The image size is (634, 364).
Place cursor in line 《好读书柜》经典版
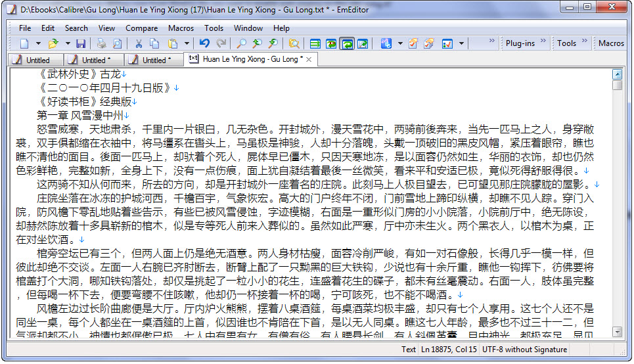(x=85, y=102)
